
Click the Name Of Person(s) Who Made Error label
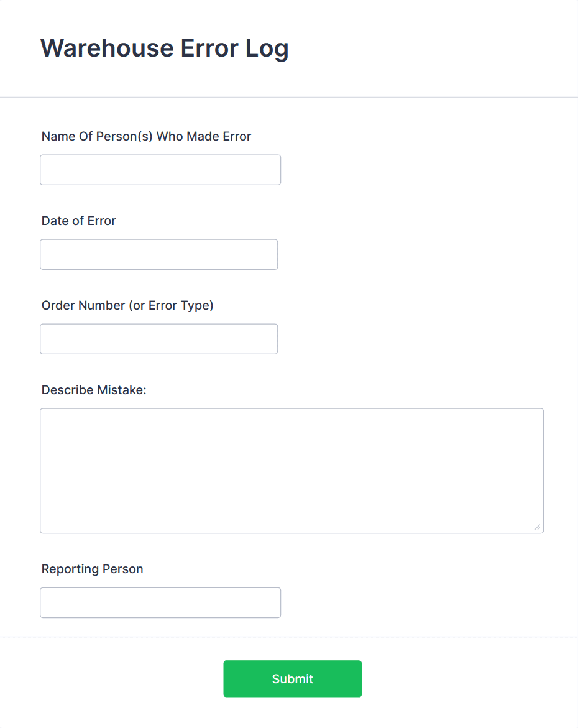(145, 136)
